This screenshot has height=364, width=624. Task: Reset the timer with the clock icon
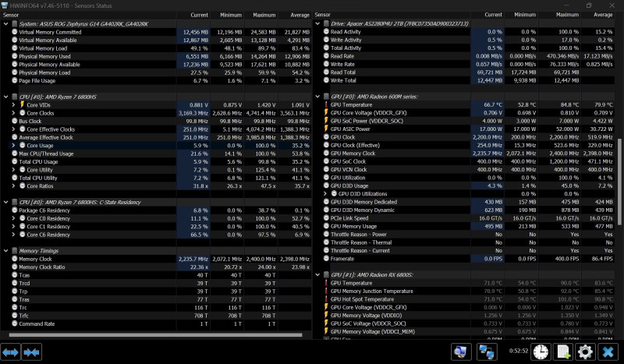point(541,352)
